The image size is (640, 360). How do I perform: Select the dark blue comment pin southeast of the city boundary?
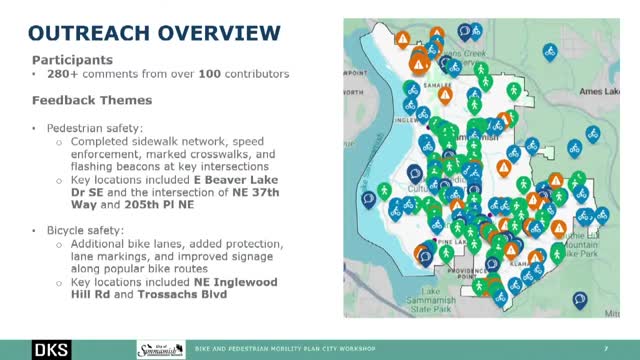coord(580,300)
